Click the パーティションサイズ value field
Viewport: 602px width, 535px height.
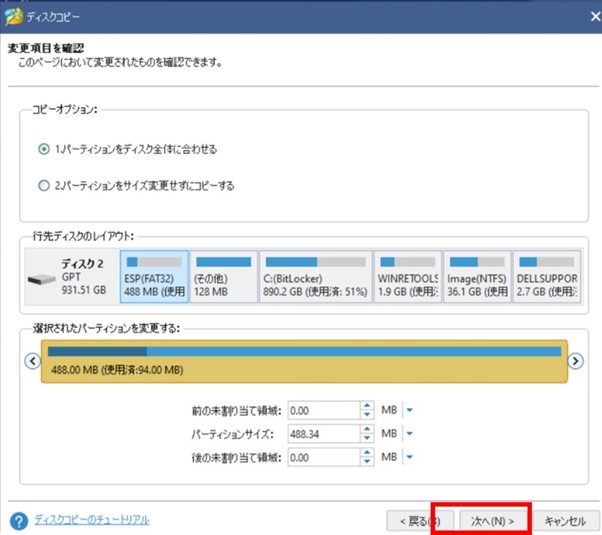324,434
